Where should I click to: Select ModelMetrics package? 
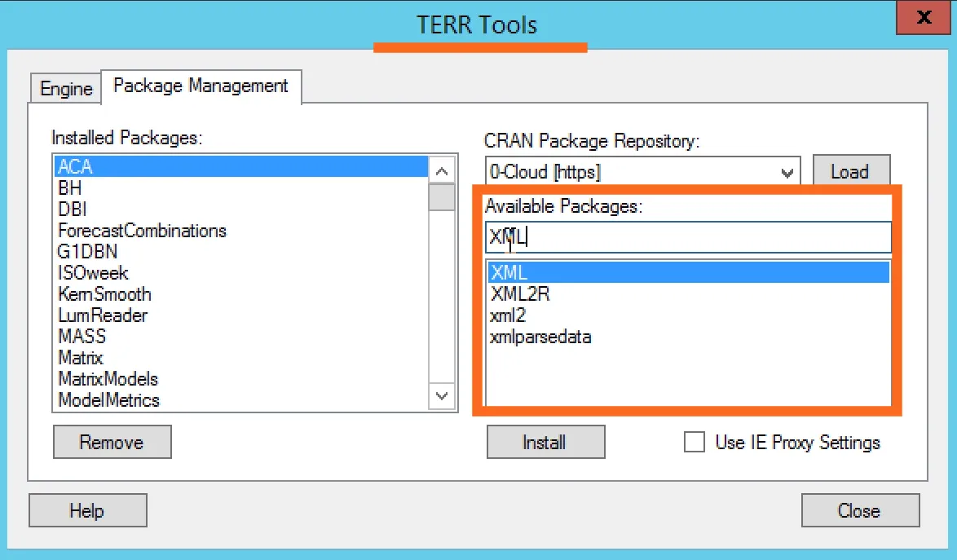pyautogui.click(x=241, y=400)
